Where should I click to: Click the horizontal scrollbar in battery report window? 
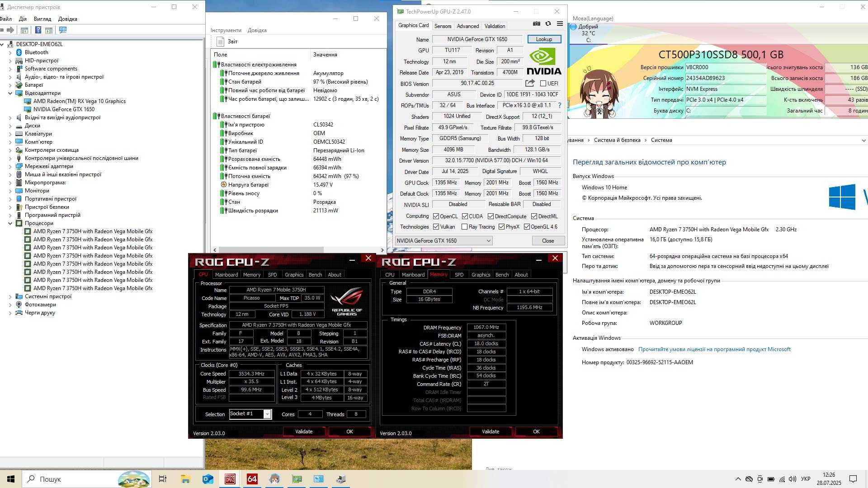pos(271,250)
